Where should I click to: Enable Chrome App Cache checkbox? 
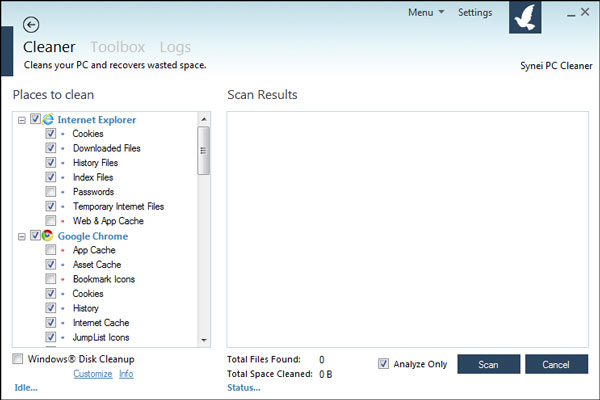pos(51,250)
